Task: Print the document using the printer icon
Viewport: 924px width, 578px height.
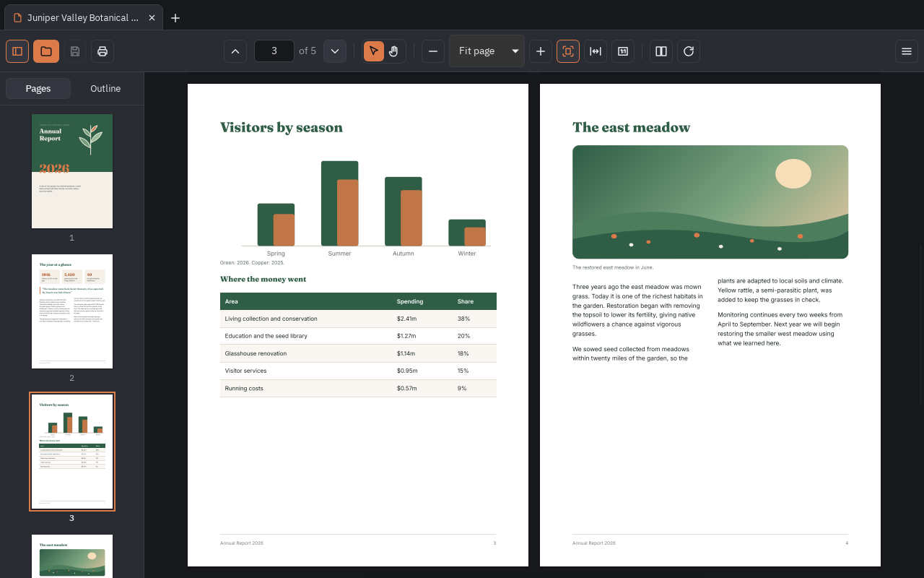Action: (x=103, y=51)
